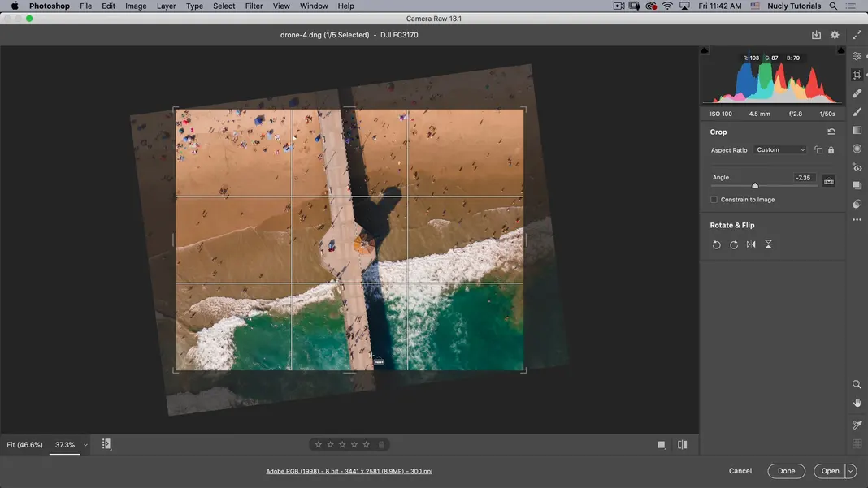Toggle the Before/After split view icon
The image size is (868, 488).
pos(682,444)
